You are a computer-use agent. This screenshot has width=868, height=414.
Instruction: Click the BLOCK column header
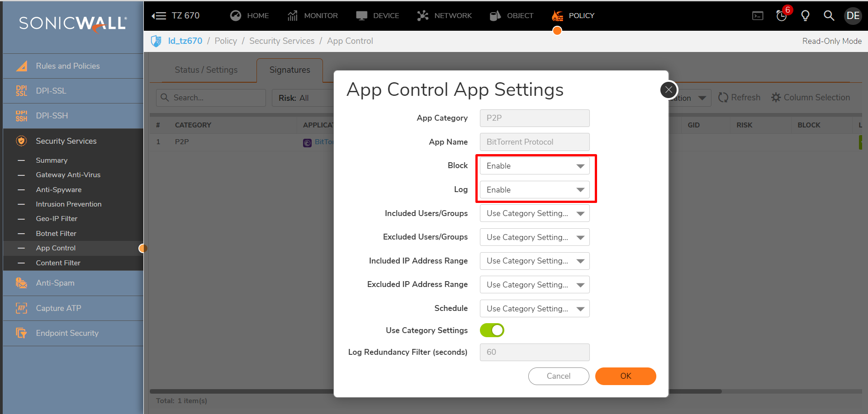coord(809,125)
